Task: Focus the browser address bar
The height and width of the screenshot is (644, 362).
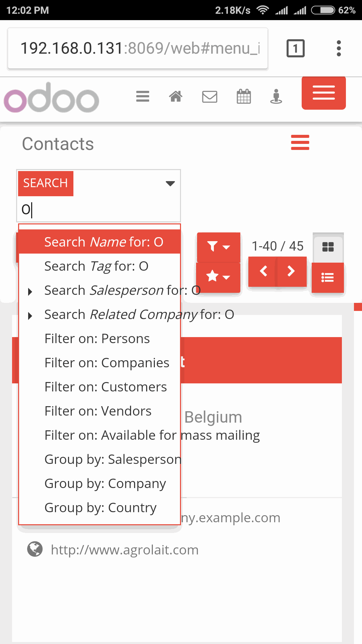Action: (138, 48)
